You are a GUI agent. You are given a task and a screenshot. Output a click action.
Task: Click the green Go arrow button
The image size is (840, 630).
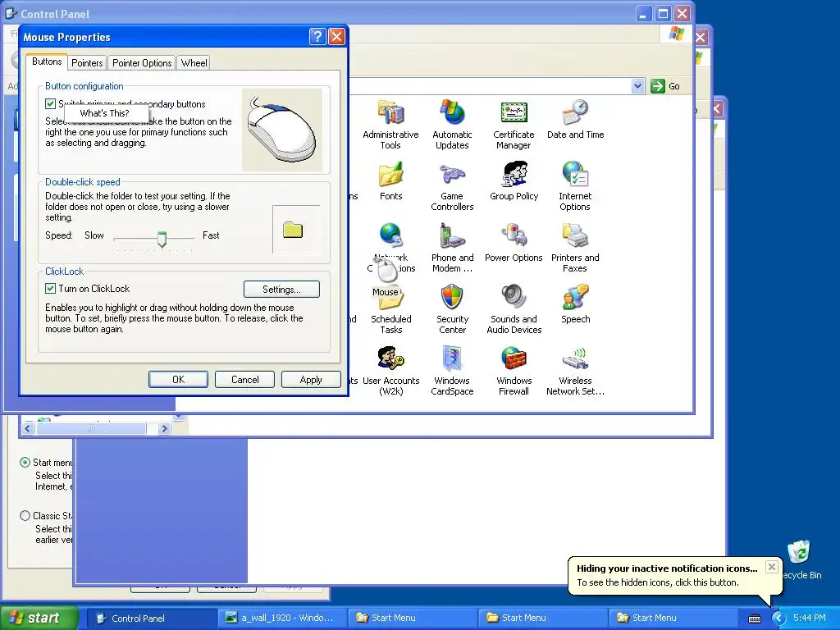tap(657, 85)
